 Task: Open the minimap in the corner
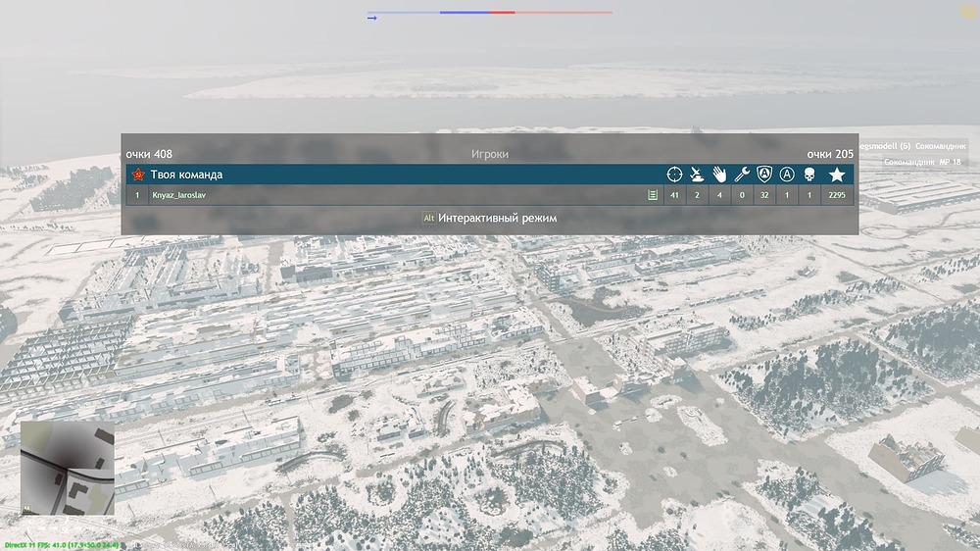pos(68,468)
